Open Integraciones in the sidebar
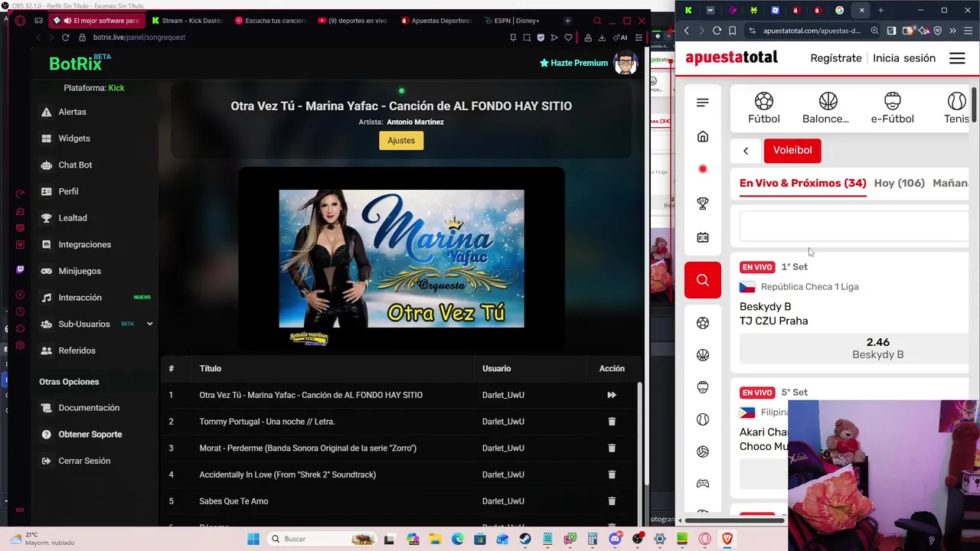The image size is (980, 551). click(84, 244)
